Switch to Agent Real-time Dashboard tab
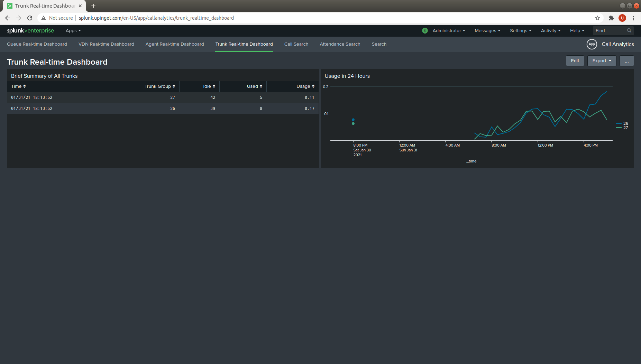The height and width of the screenshot is (364, 641). point(175,44)
